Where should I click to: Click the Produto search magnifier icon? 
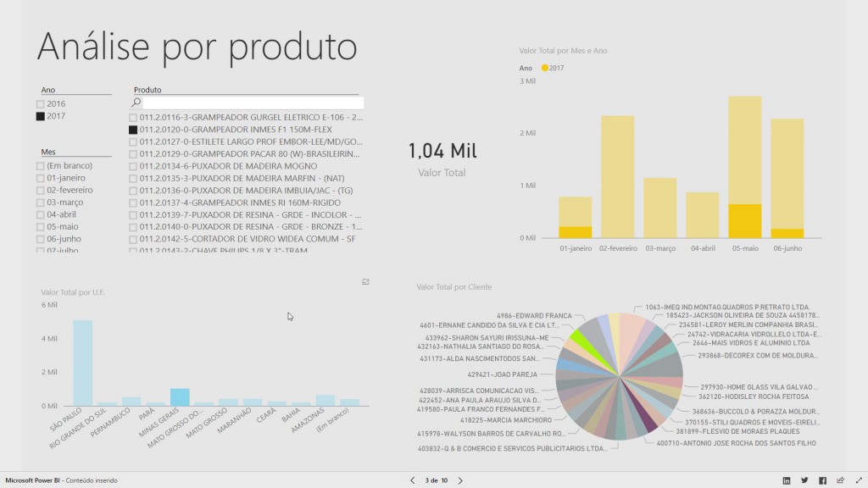point(136,103)
